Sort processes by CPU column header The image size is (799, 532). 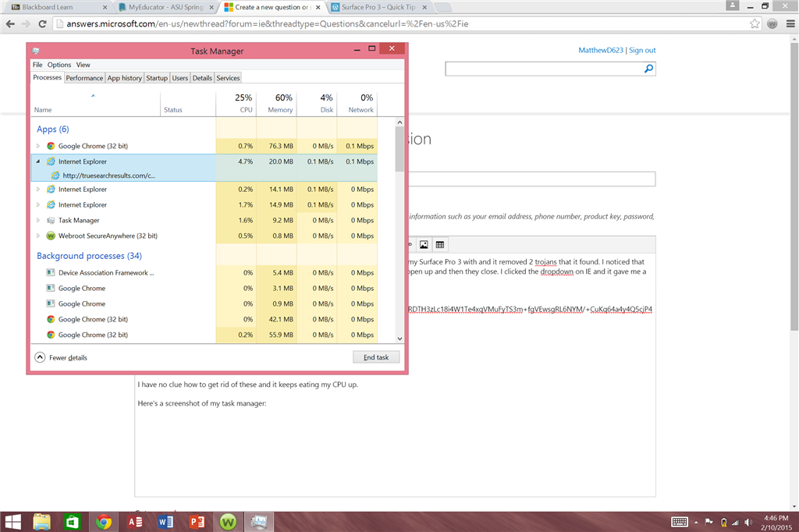click(236, 104)
